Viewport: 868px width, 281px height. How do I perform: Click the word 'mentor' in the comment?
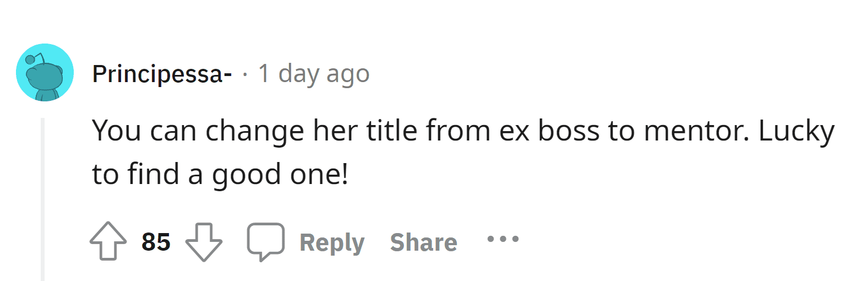(x=696, y=131)
